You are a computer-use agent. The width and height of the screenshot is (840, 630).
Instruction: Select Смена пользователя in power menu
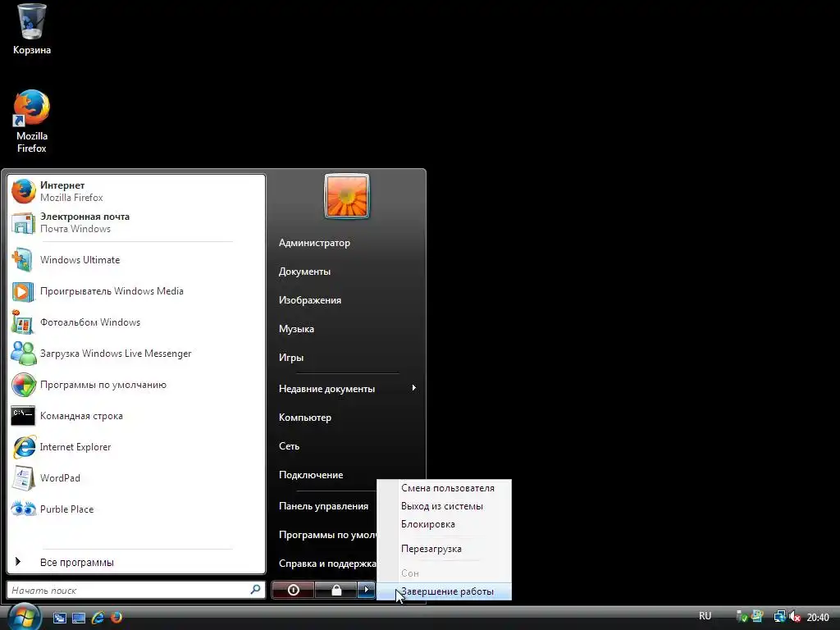click(x=445, y=488)
